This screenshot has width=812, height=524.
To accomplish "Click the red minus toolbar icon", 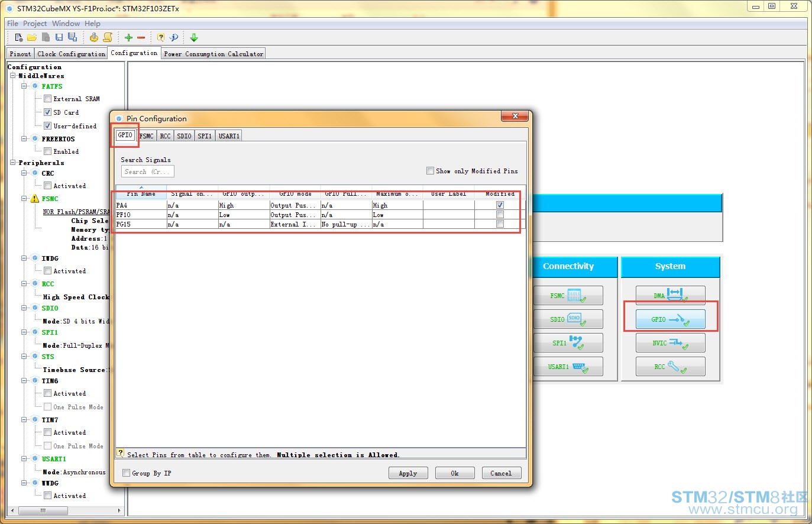I will 141,37.
